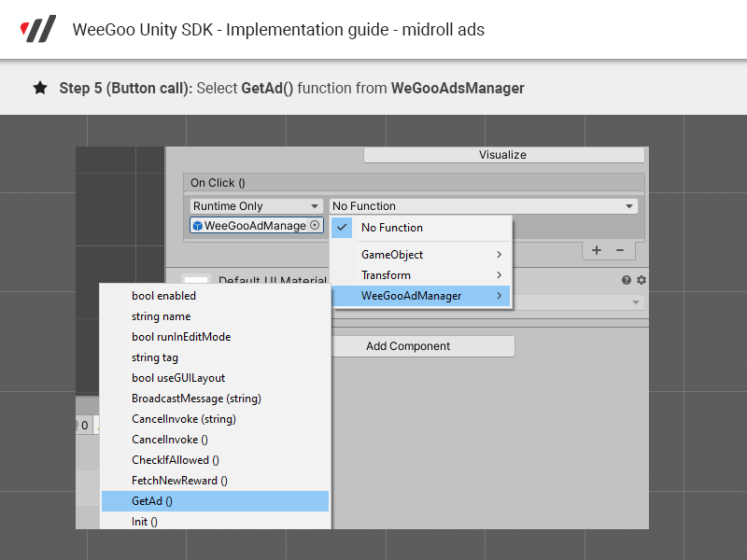This screenshot has height=560, width=747.
Task: Select bool runInEditMode entry
Action: [x=216, y=337]
